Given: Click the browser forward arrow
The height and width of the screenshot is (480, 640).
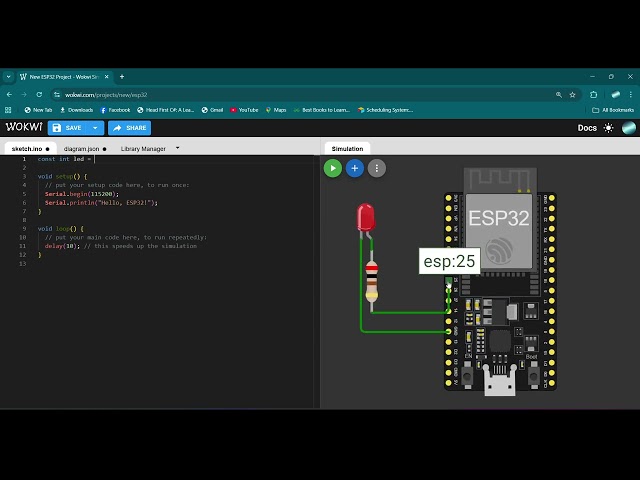Looking at the screenshot, I should pos(24,94).
